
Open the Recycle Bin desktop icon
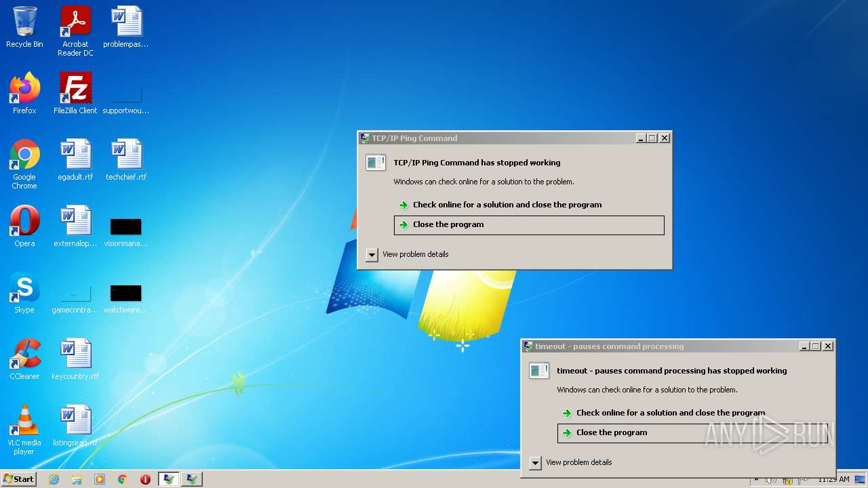click(x=24, y=27)
